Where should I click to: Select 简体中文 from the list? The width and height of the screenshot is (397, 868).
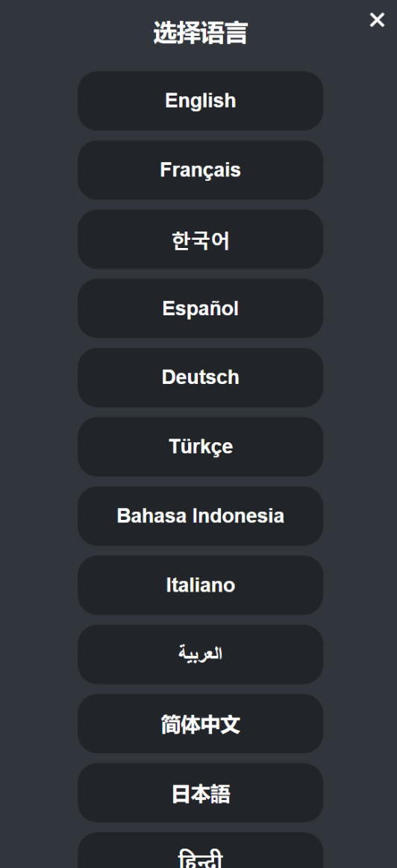point(200,724)
